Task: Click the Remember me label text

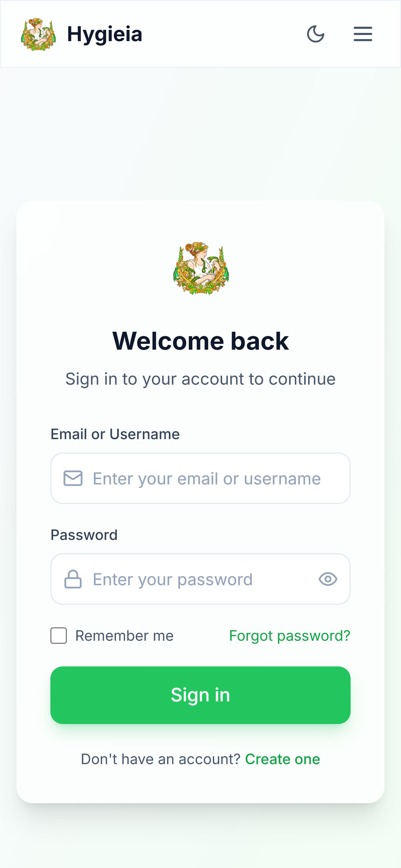Action: click(x=124, y=636)
